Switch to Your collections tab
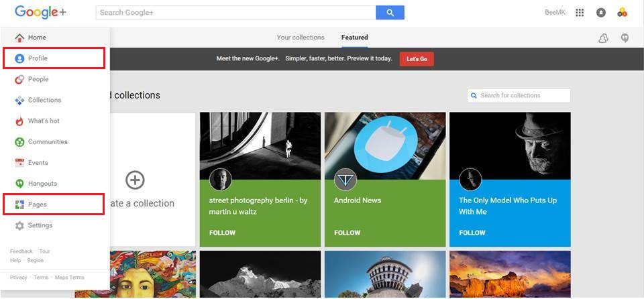The image size is (644, 299). tap(301, 38)
